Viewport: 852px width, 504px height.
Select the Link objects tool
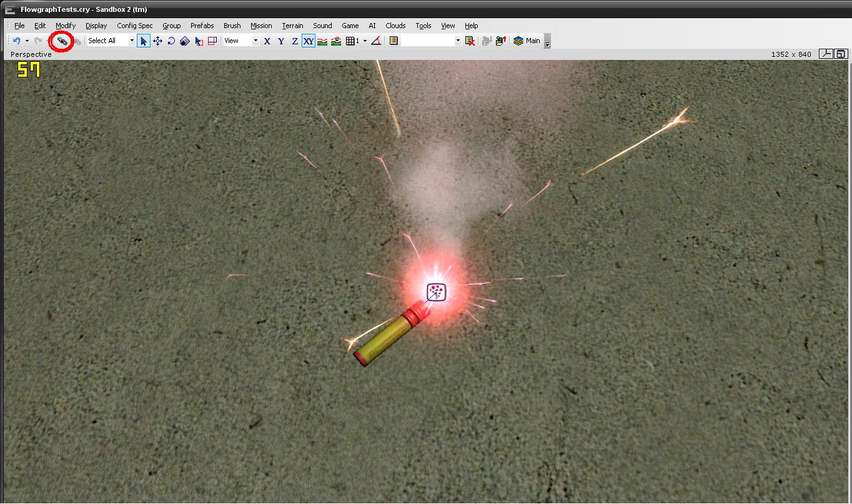point(61,41)
